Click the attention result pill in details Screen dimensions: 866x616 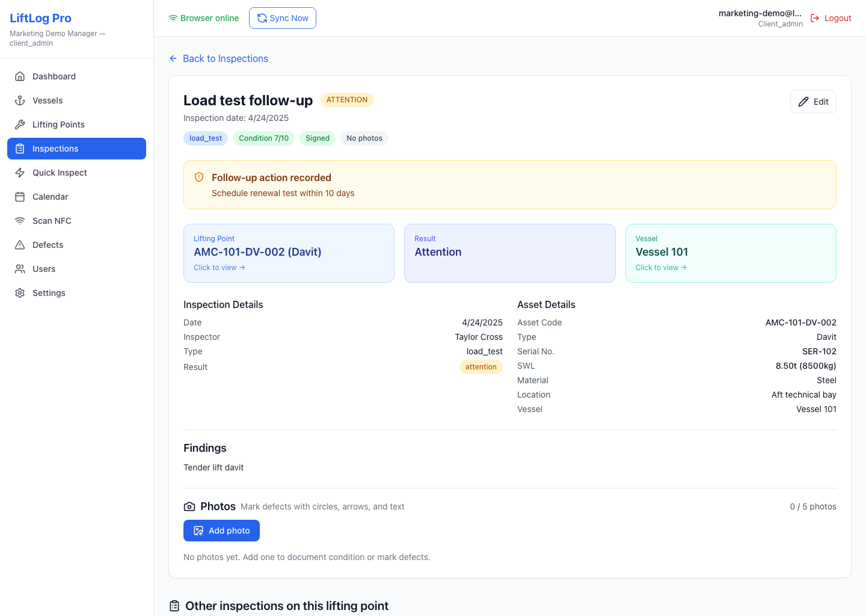(481, 367)
